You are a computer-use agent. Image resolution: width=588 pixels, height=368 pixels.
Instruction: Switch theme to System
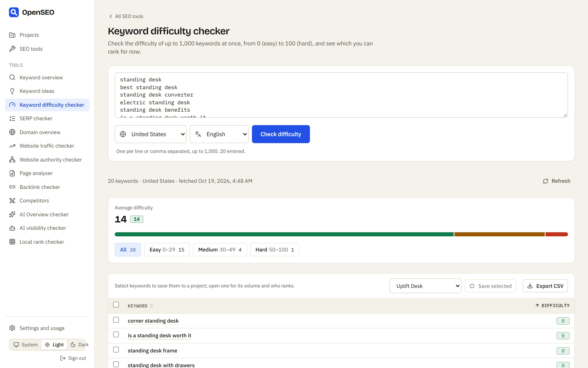coord(26,345)
